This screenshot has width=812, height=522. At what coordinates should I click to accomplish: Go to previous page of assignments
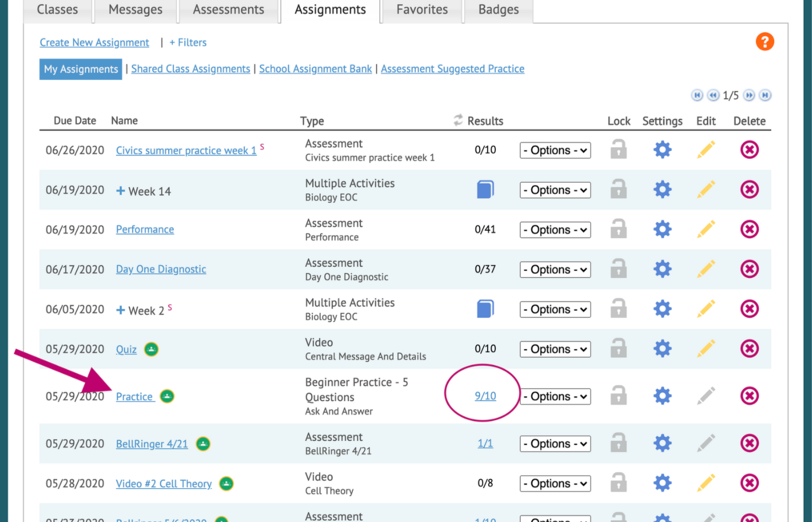713,95
